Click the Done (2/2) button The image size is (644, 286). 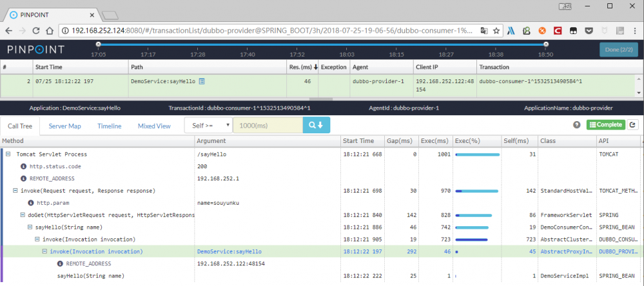click(x=618, y=50)
